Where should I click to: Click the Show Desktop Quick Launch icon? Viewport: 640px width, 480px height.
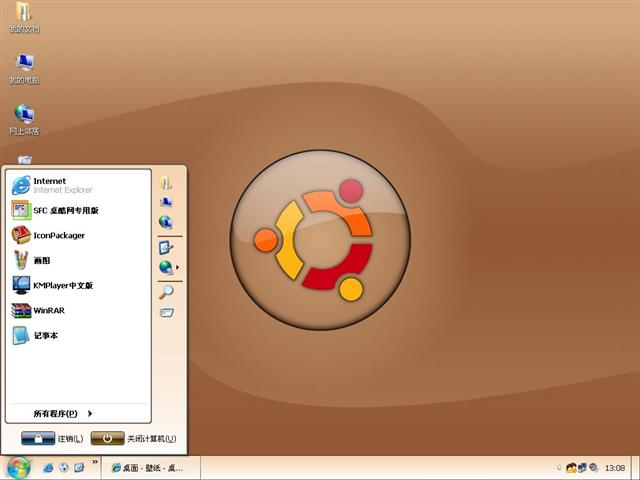(x=79, y=468)
